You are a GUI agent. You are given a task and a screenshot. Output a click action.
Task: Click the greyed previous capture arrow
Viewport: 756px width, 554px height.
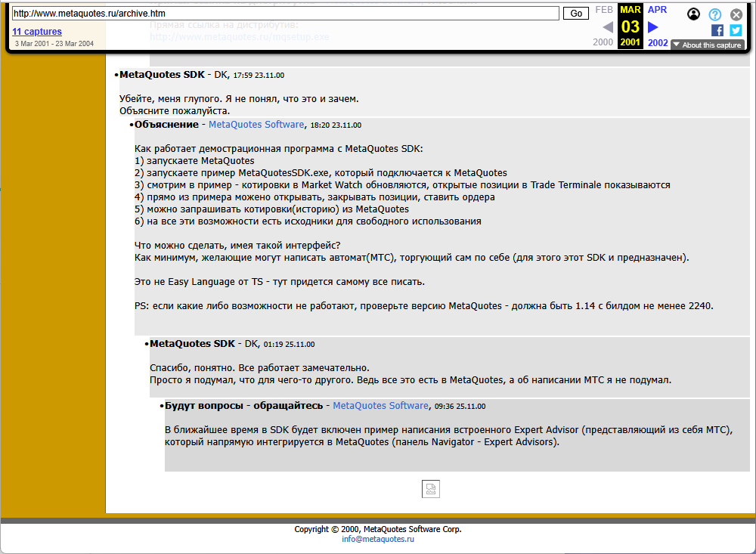coord(608,27)
